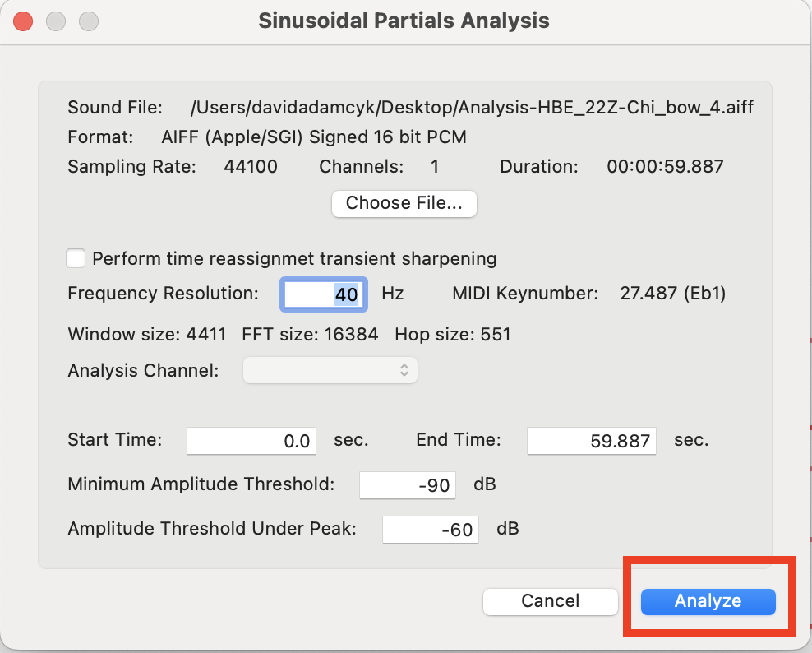The height and width of the screenshot is (653, 812).
Task: Click the Sampling Rate value 44100
Action: coord(251,167)
